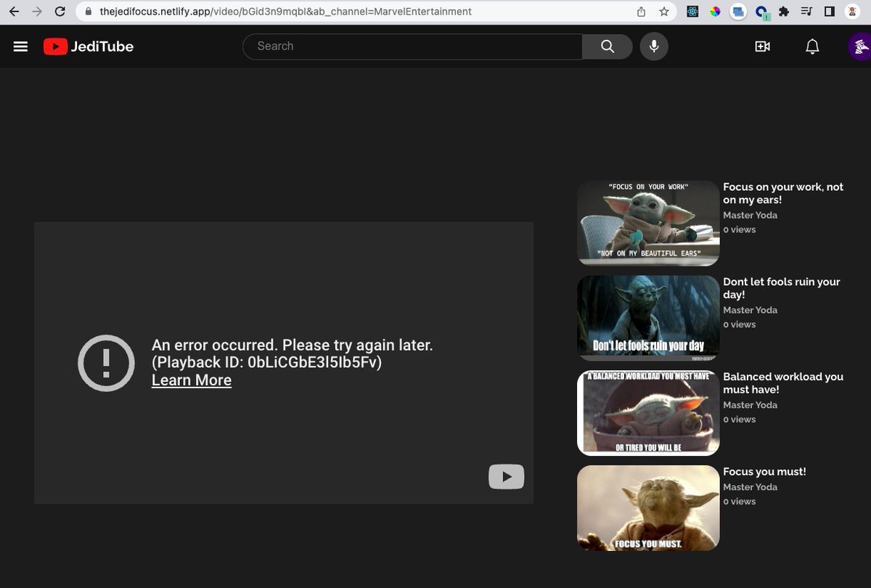Image resolution: width=871 pixels, height=588 pixels.
Task: Click Master Yoda under 'Balanced workload'
Action: pos(750,406)
